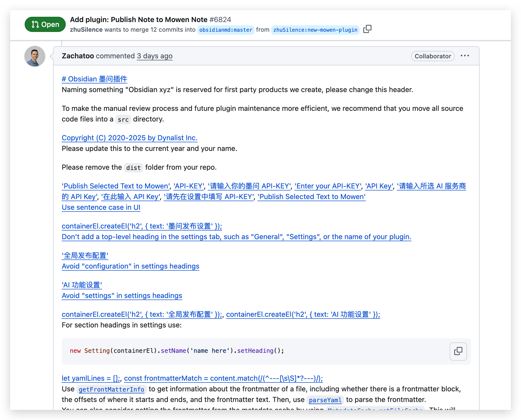The image size is (521, 420).
Task: Open the '在此输入 API Key' link
Action: (x=131, y=197)
